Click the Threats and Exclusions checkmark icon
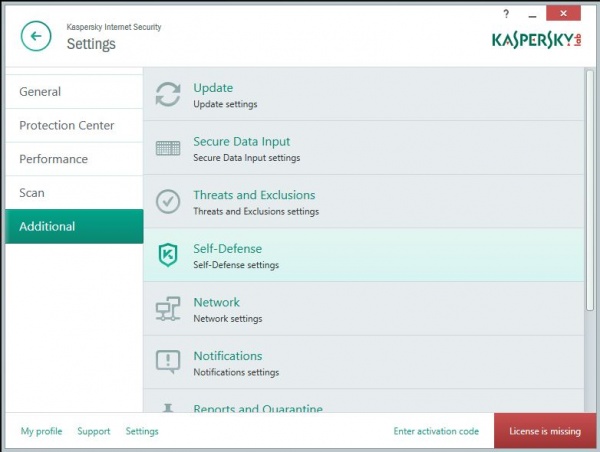The width and height of the screenshot is (600, 452). 168,201
